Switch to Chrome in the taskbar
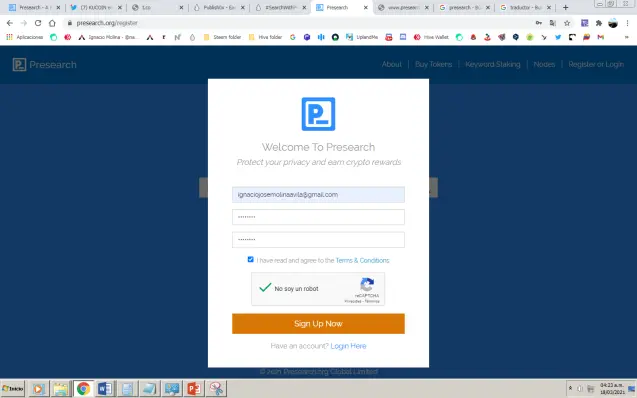This screenshot has width=637, height=398. click(x=83, y=389)
